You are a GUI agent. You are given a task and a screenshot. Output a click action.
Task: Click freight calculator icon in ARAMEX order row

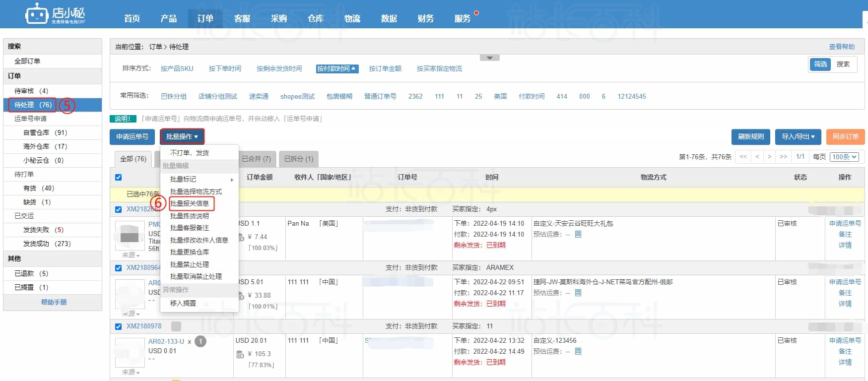578,293
